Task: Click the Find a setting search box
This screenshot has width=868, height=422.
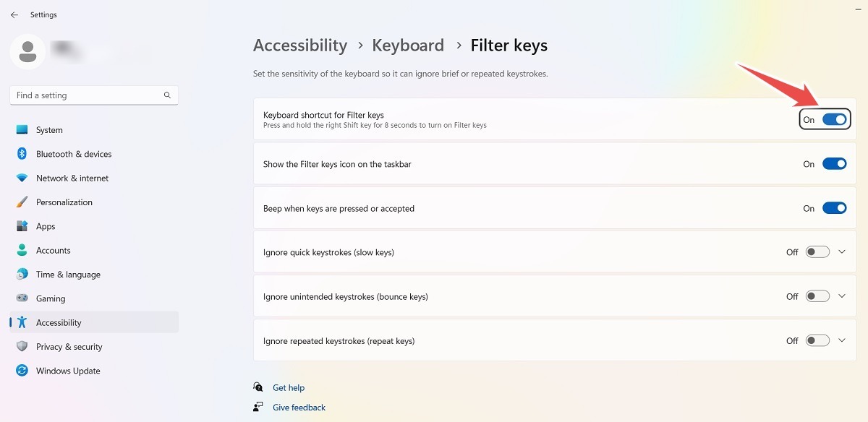Action: [x=94, y=95]
